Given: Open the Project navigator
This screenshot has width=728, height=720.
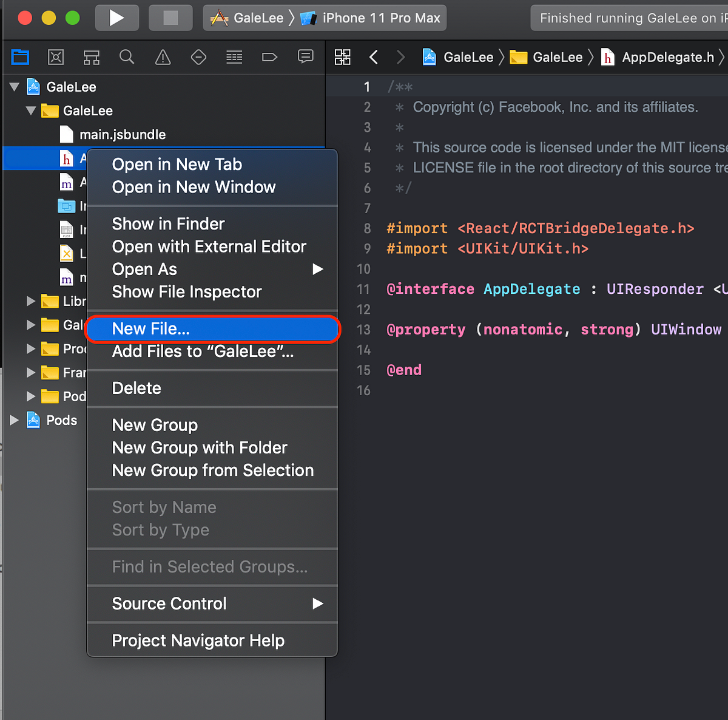Looking at the screenshot, I should click(20, 57).
